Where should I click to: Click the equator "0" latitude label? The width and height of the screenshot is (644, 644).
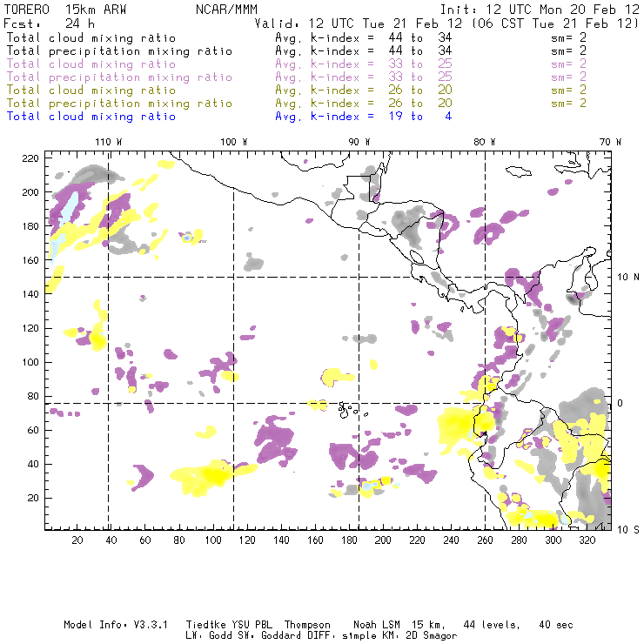click(621, 403)
